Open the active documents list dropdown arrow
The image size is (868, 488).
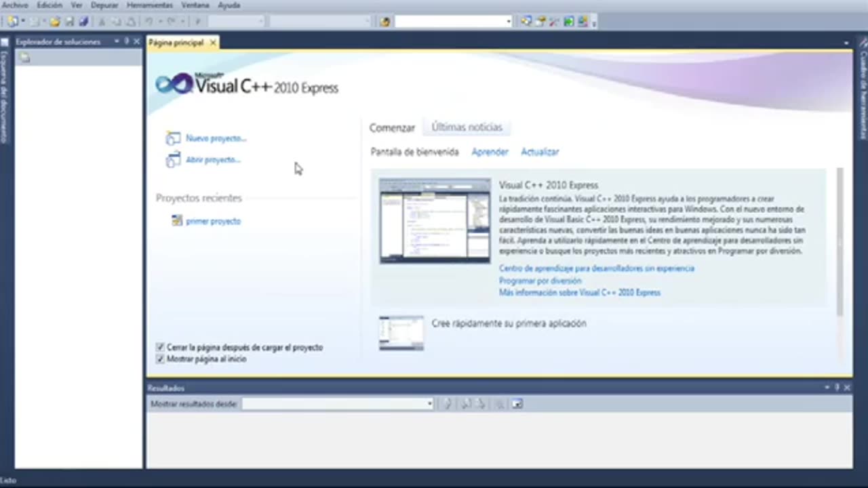(846, 43)
